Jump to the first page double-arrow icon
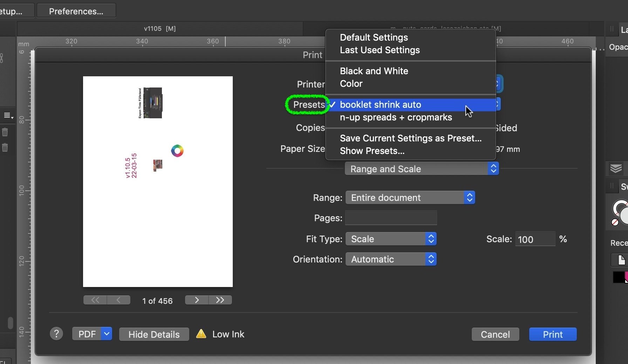The height and width of the screenshot is (364, 628). 94,300
